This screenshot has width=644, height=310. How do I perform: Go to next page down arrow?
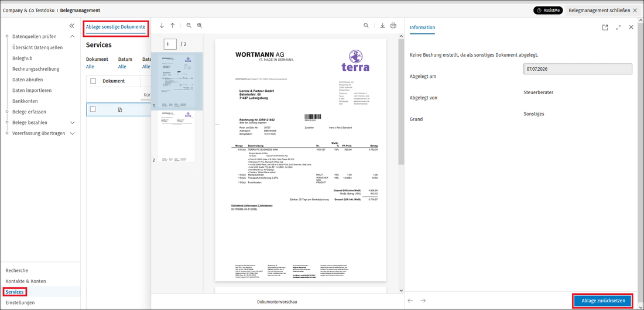coord(162,26)
